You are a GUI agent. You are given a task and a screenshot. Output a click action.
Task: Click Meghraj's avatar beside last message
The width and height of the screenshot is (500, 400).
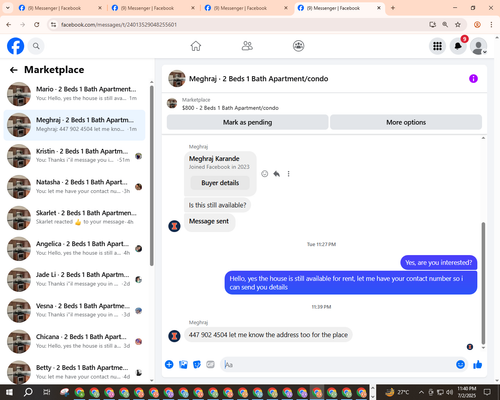174,336
